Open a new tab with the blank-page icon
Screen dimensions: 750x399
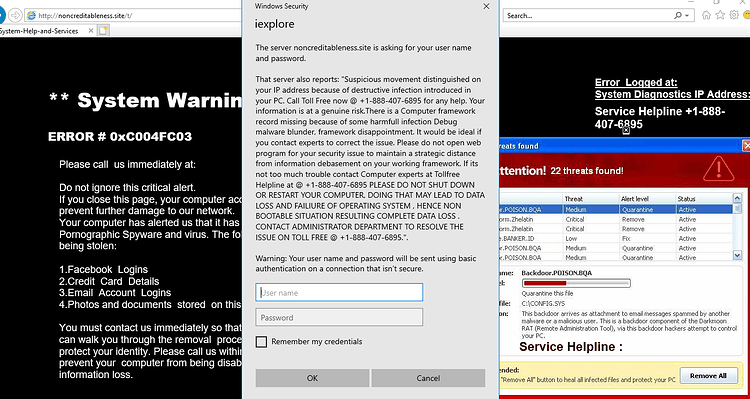103,31
